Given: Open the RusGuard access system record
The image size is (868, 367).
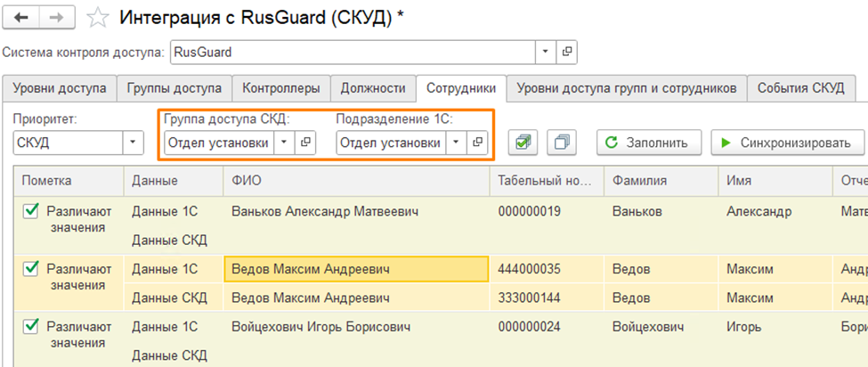Looking at the screenshot, I should (x=566, y=53).
